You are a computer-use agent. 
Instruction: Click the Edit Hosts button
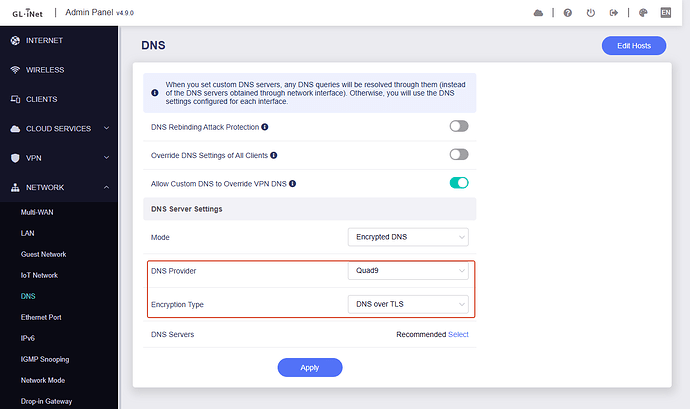(633, 46)
